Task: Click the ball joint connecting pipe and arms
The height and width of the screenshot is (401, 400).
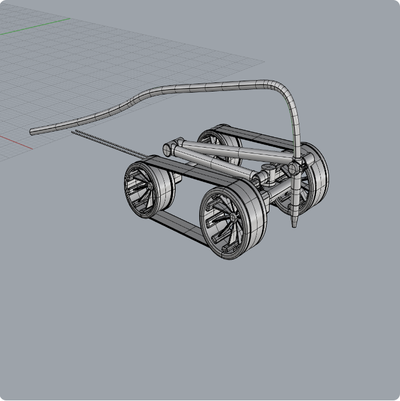Action: pyautogui.click(x=294, y=168)
